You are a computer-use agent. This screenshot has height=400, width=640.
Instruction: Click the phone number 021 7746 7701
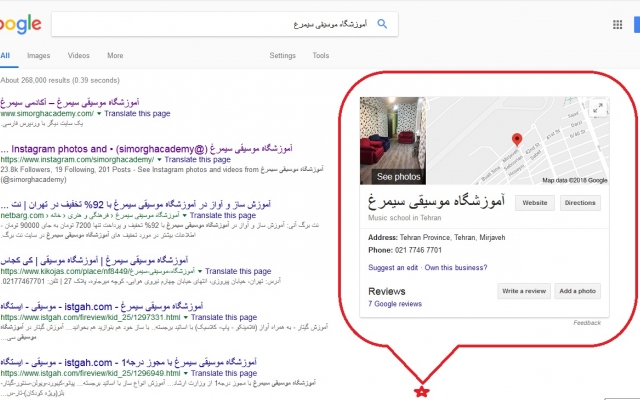tap(418, 250)
